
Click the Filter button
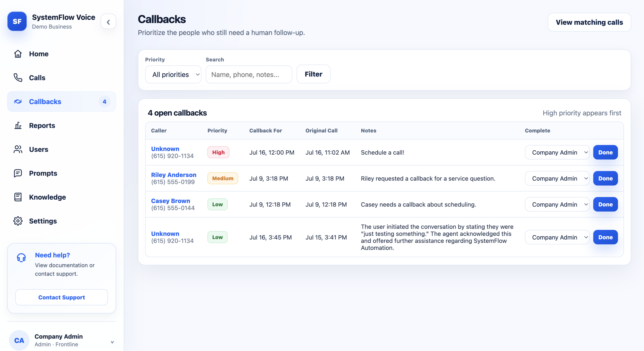[313, 74]
